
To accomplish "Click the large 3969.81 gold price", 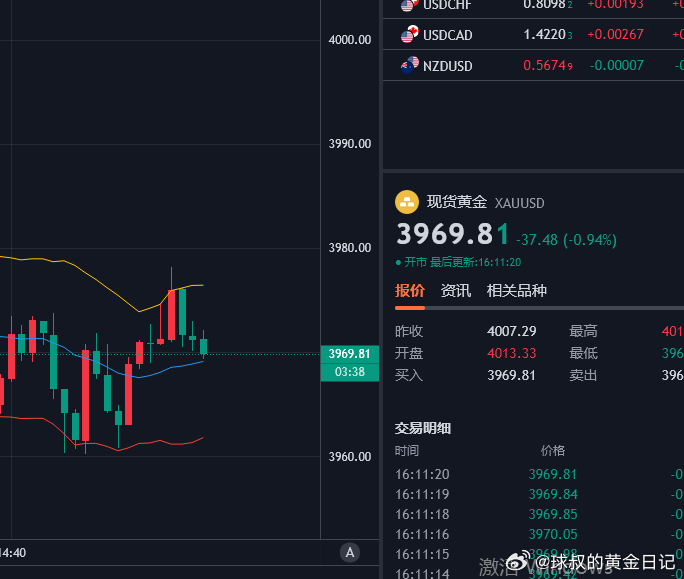I will (452, 234).
